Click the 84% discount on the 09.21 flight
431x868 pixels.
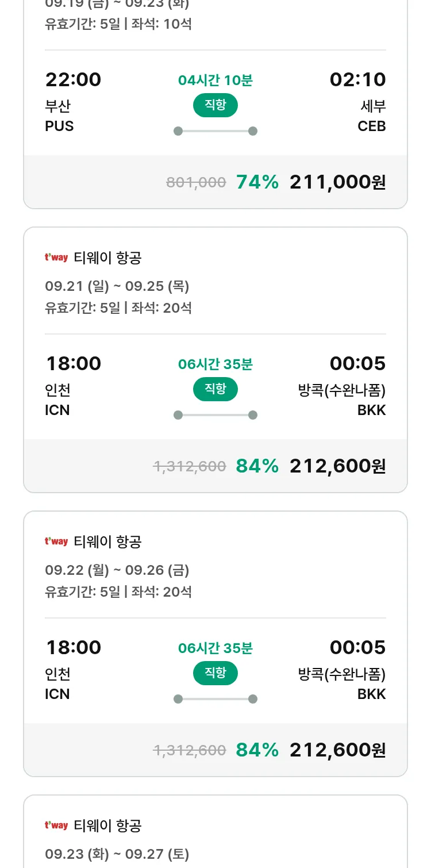(x=257, y=466)
